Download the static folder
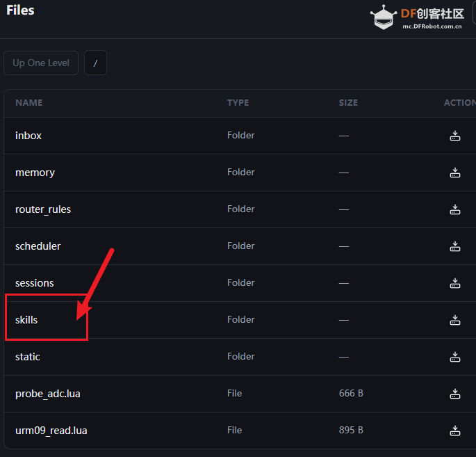The image size is (476, 457). pyautogui.click(x=454, y=357)
